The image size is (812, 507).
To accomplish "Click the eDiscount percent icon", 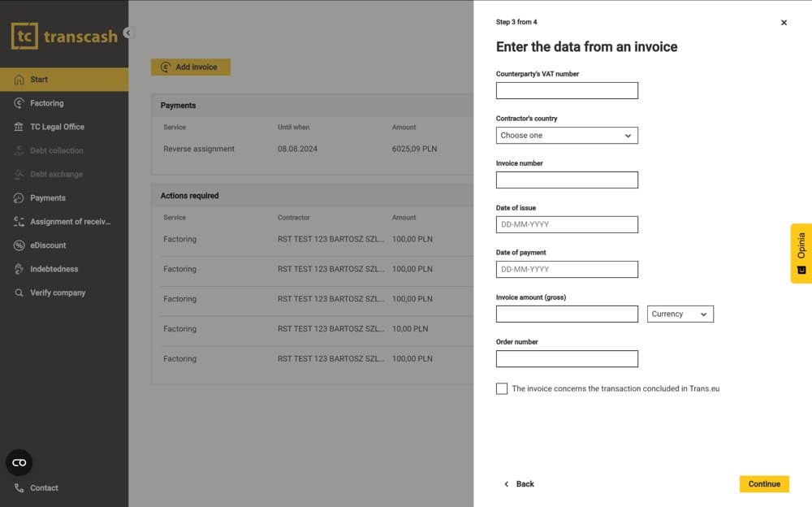I will [x=19, y=245].
